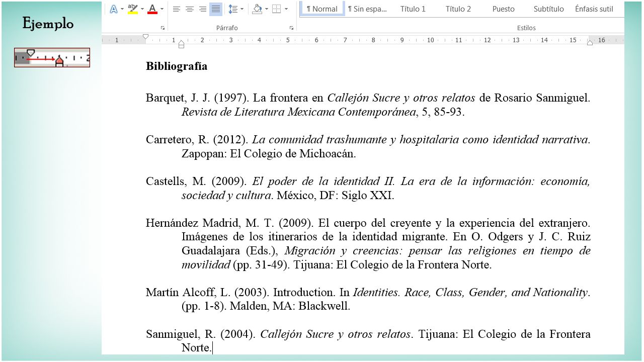Open highlight color dropdown arrow
Viewport: 644px width, 362px height.
coord(142,9)
